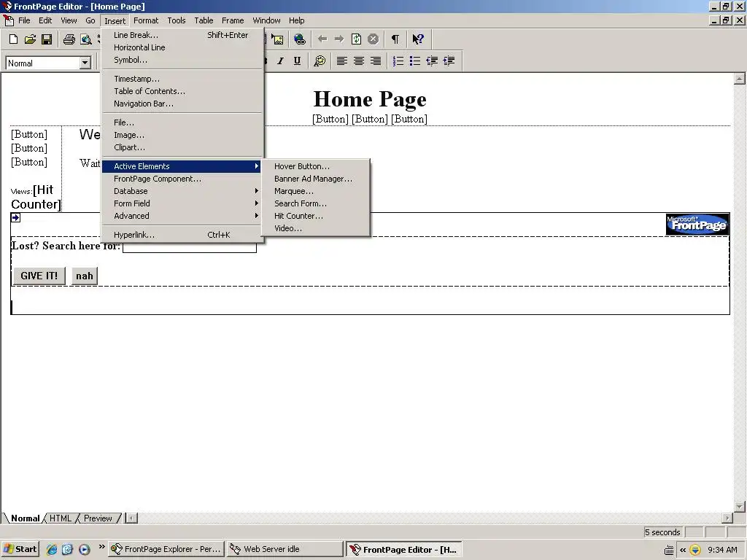Align text right
The width and height of the screenshot is (747, 560).
[x=376, y=61]
